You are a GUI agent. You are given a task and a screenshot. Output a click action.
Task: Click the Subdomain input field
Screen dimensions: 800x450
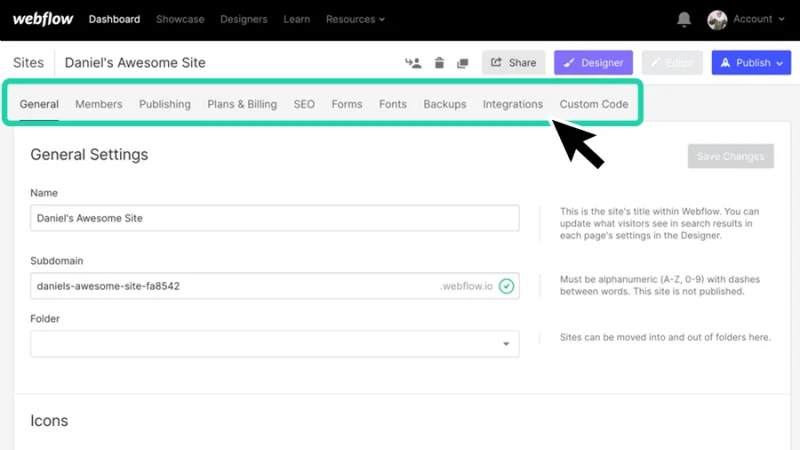pyautogui.click(x=274, y=286)
